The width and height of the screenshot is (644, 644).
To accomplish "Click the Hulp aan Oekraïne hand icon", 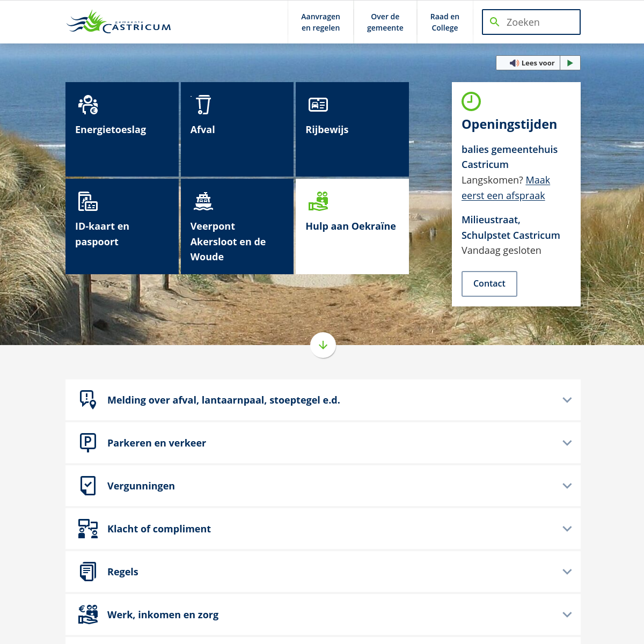I will coord(318,201).
